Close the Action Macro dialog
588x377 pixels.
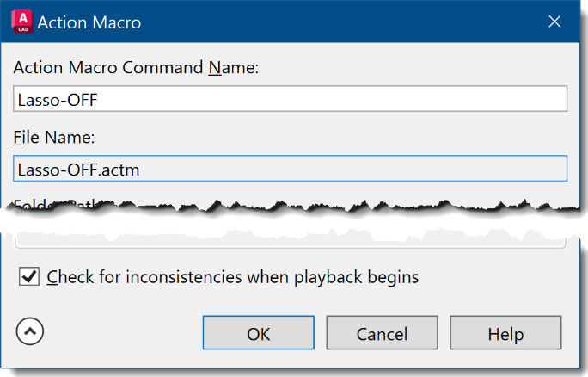click(554, 22)
